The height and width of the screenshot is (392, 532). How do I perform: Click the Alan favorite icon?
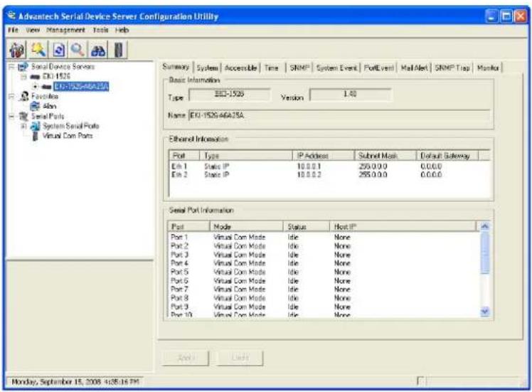35,106
